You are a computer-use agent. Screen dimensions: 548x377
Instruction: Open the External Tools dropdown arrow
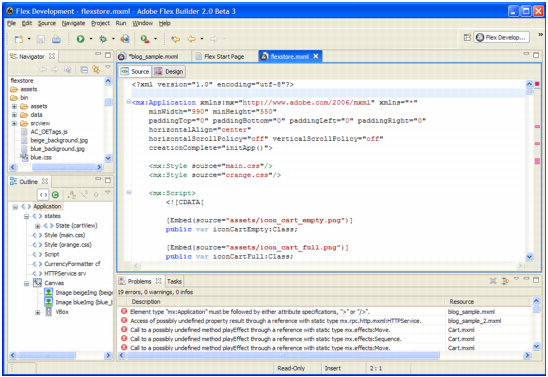pyautogui.click(x=156, y=39)
